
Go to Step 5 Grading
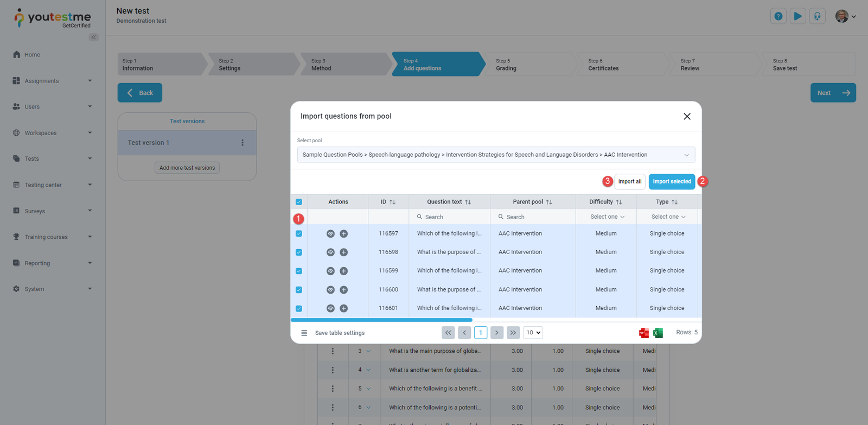click(529, 65)
